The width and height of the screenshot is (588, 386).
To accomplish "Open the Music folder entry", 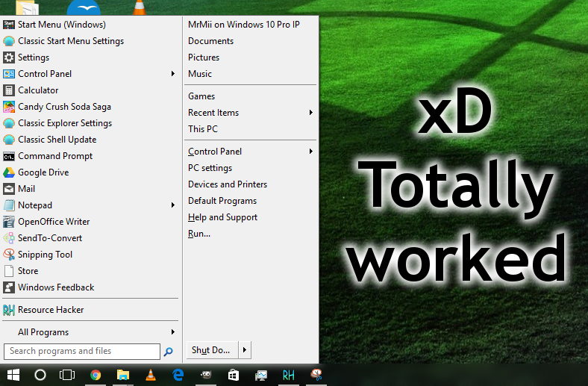I will [x=200, y=74].
